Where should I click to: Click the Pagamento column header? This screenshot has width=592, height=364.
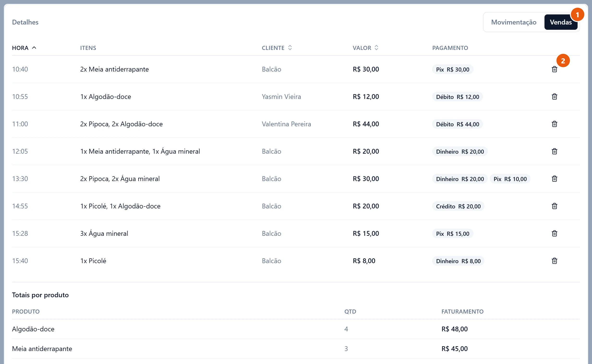pyautogui.click(x=450, y=48)
